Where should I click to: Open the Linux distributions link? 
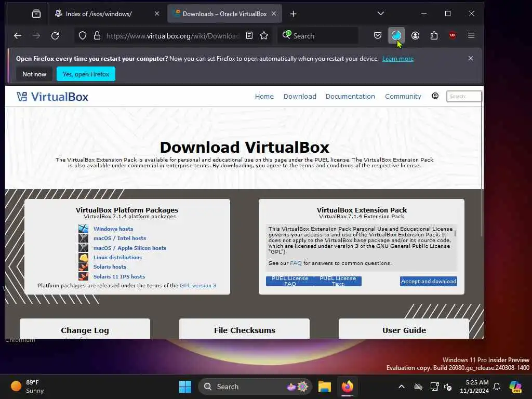pos(118,257)
